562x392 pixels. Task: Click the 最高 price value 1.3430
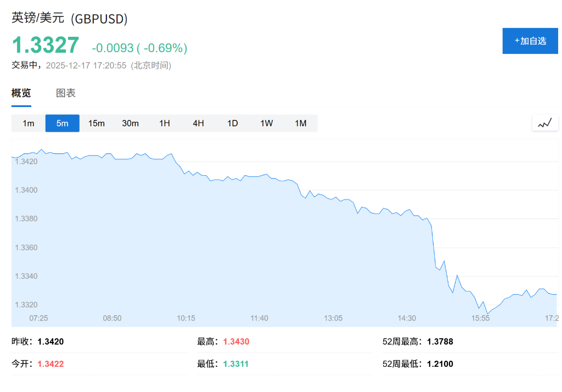236,341
